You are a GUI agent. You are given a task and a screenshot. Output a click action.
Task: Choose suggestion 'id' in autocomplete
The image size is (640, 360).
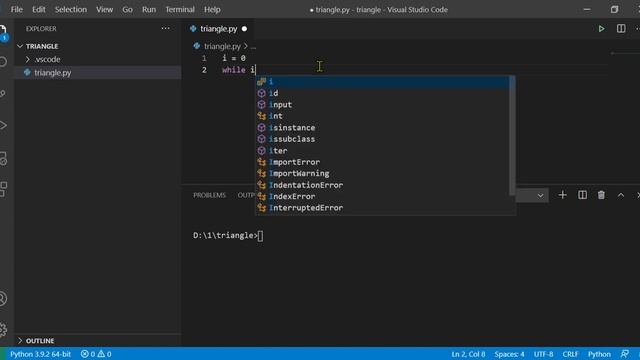382,93
